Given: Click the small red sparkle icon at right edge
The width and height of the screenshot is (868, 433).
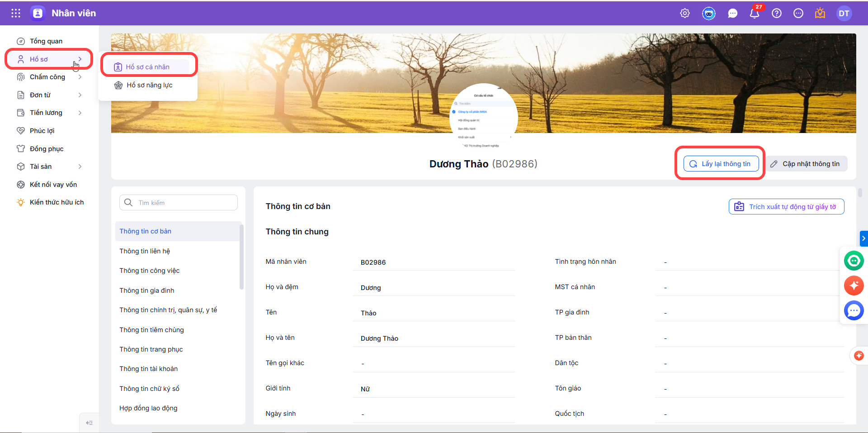Looking at the screenshot, I should point(859,356).
